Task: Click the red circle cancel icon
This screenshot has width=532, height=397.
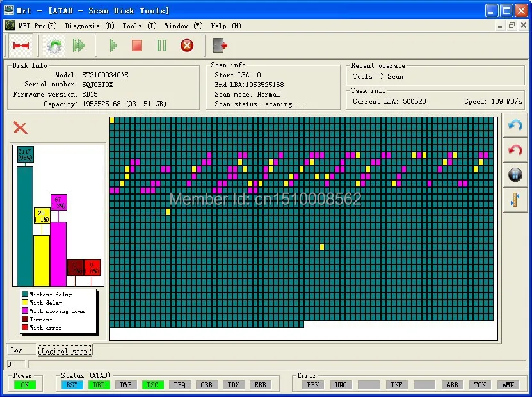Action: click(186, 45)
